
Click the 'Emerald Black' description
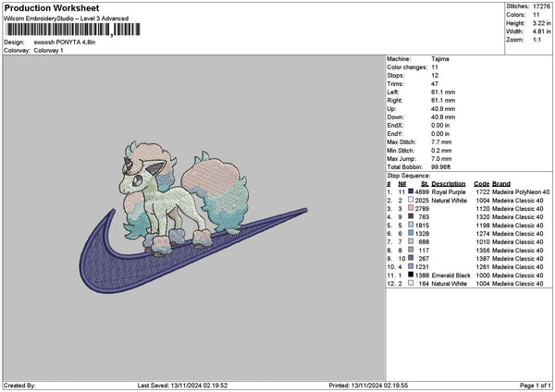click(x=451, y=276)
